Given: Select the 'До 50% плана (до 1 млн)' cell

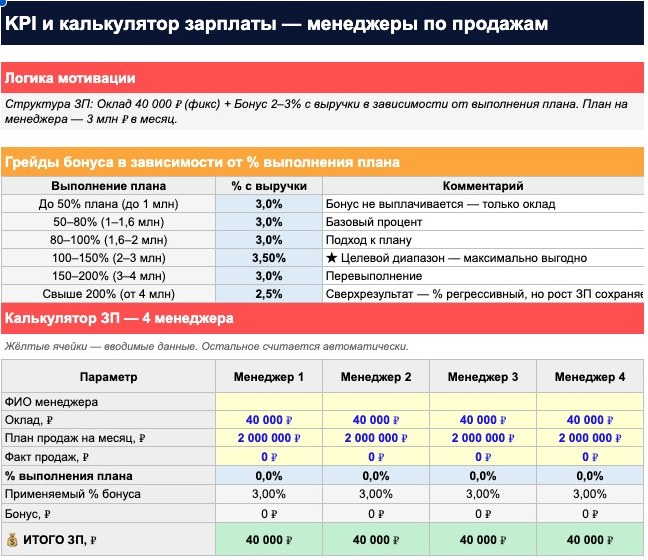Looking at the screenshot, I should click(108, 204).
